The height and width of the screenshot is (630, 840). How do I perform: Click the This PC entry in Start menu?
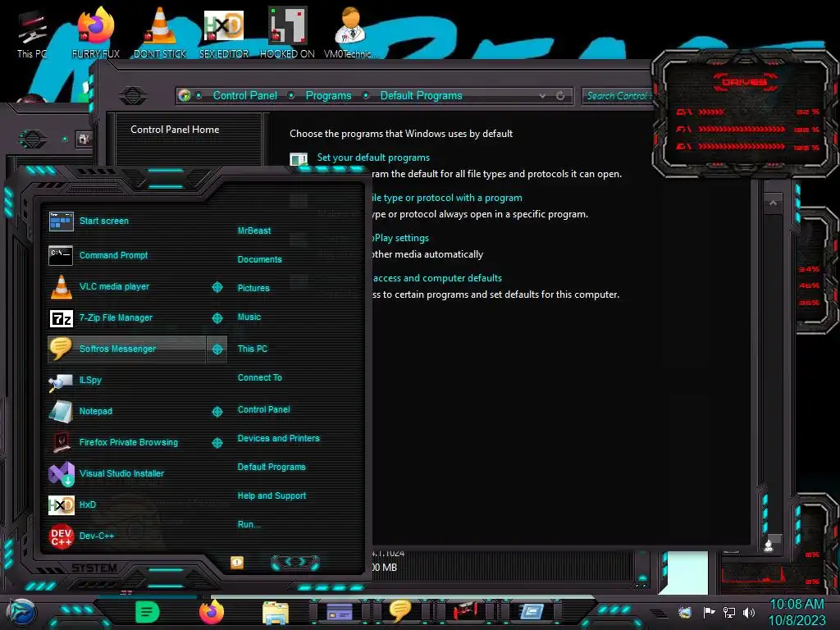(253, 349)
